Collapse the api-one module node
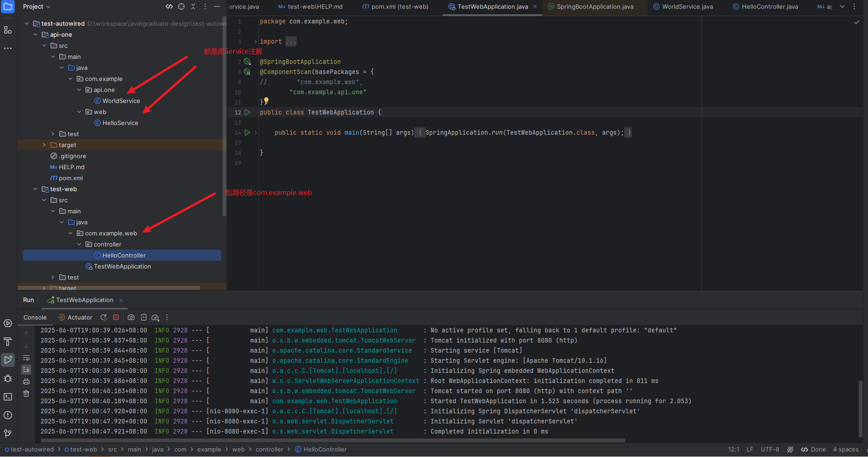Viewport: 868px width, 457px height. pos(35,34)
